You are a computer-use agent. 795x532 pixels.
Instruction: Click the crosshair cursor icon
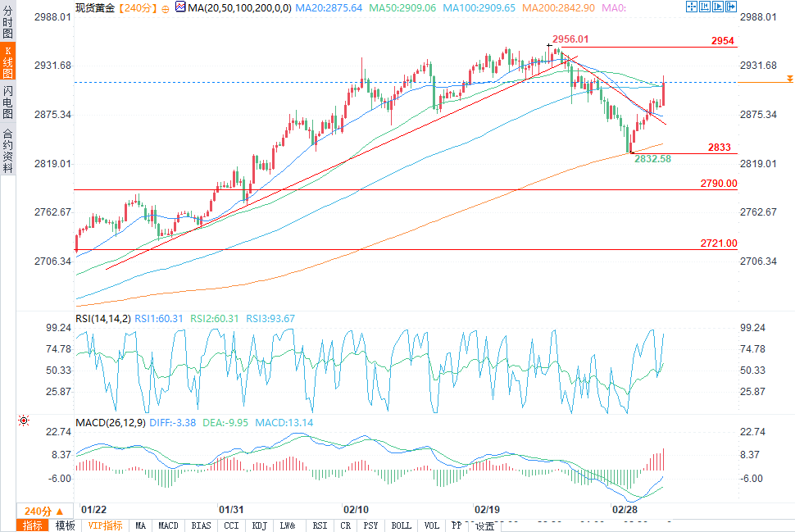click(x=692, y=7)
